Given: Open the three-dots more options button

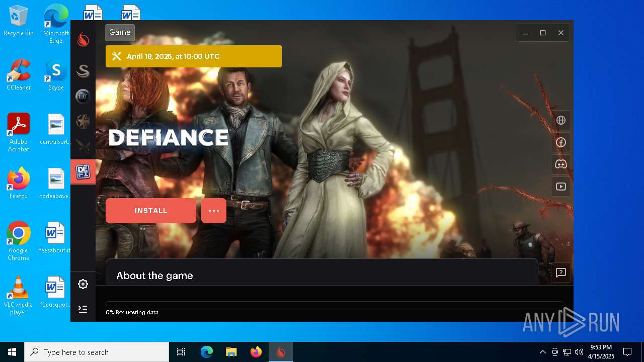Looking at the screenshot, I should pos(214,211).
